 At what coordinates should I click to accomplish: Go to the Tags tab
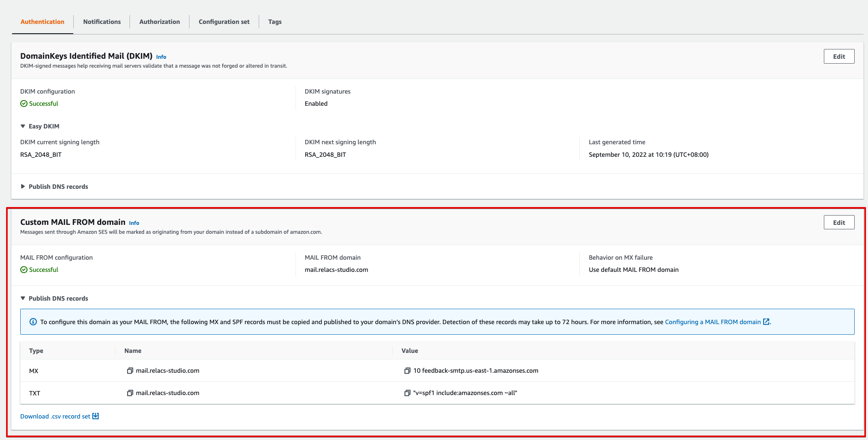pyautogui.click(x=274, y=22)
